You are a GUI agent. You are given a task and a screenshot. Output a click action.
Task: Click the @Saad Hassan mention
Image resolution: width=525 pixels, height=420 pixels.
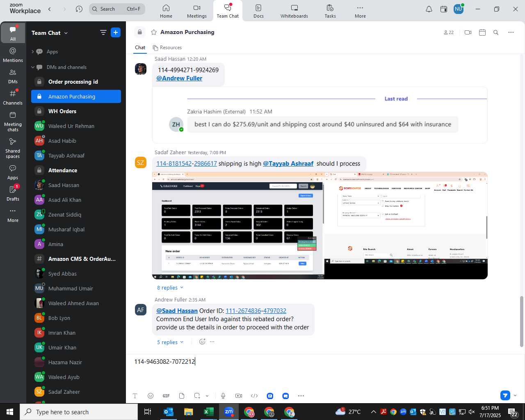(177, 311)
